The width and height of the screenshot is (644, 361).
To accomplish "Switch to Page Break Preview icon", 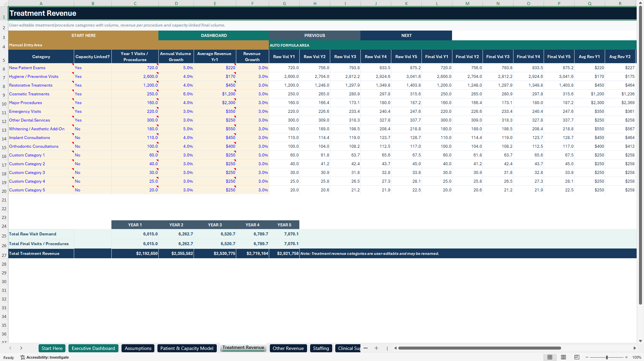I will point(577,357).
